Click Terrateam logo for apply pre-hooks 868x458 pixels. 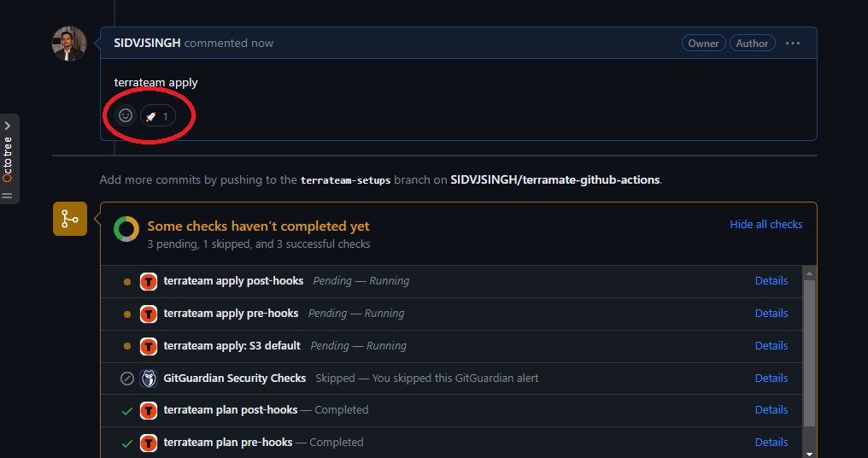tap(149, 314)
